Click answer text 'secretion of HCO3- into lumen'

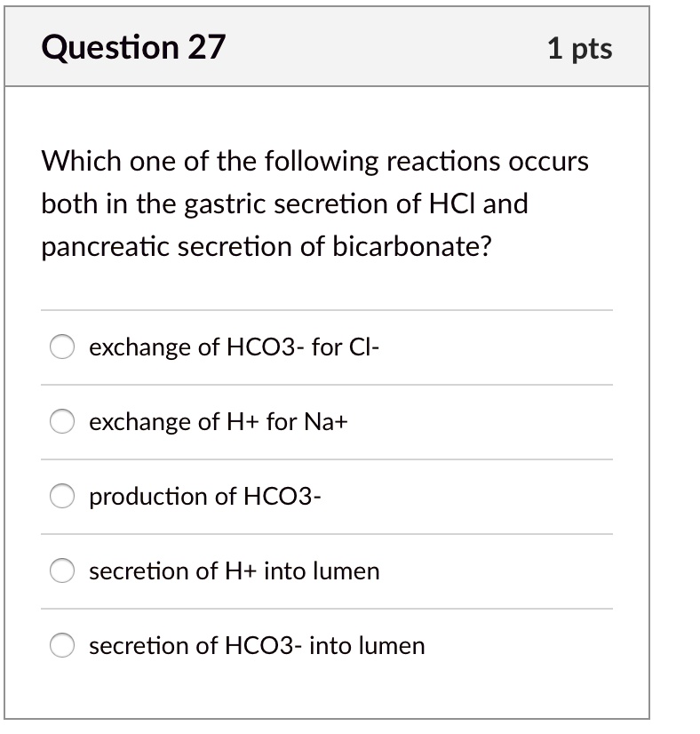point(257,646)
